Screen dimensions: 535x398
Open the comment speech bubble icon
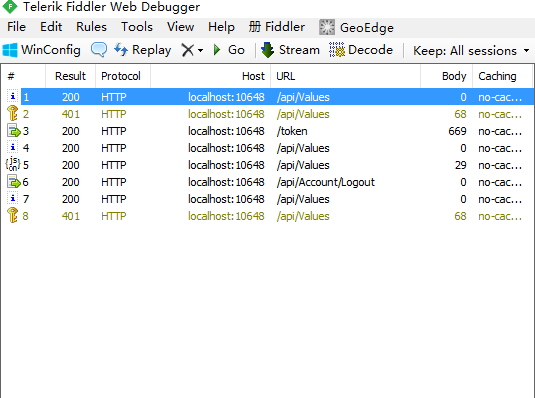99,50
